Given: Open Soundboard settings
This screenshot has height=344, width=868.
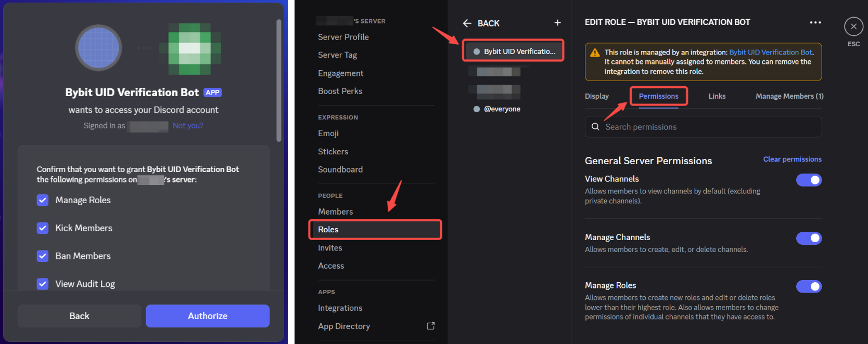Looking at the screenshot, I should [340, 169].
